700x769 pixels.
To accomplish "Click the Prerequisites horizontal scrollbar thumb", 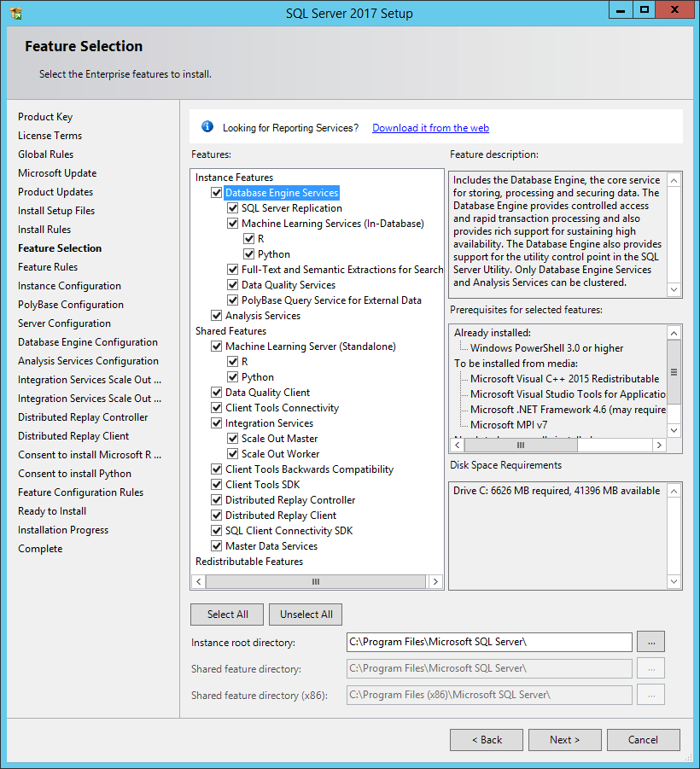I will pos(521,445).
